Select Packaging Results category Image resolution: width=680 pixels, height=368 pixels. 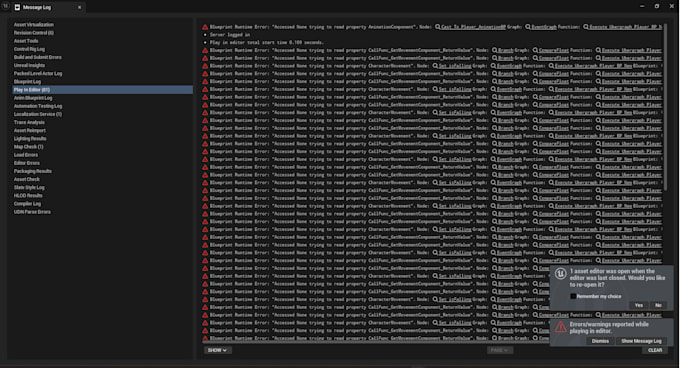(x=33, y=171)
